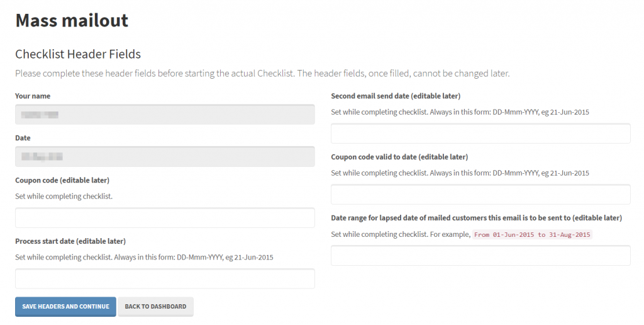The width and height of the screenshot is (644, 325).
Task: Click the Second email send date field
Action: (480, 134)
